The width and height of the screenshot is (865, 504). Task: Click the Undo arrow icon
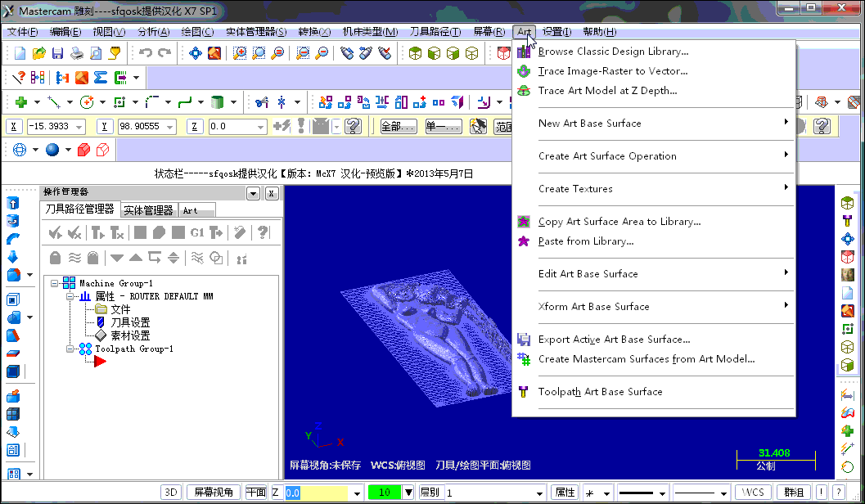pyautogui.click(x=146, y=53)
